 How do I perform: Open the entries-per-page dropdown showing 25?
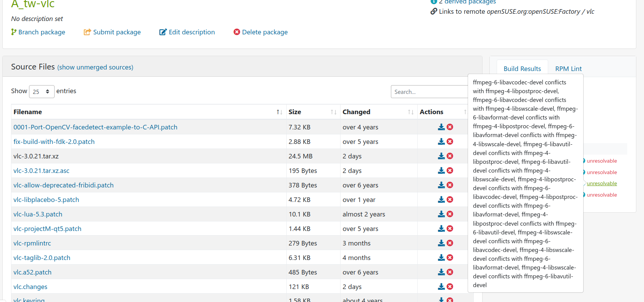(x=42, y=92)
